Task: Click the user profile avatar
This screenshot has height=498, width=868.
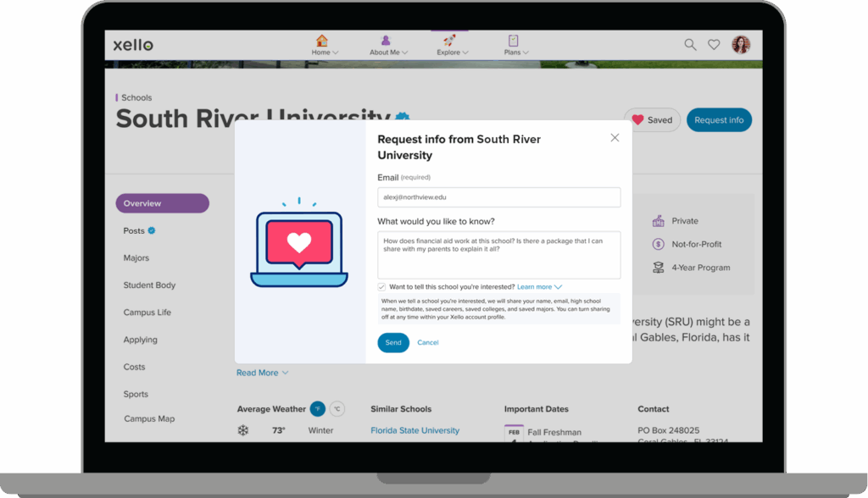Action: 741,45
